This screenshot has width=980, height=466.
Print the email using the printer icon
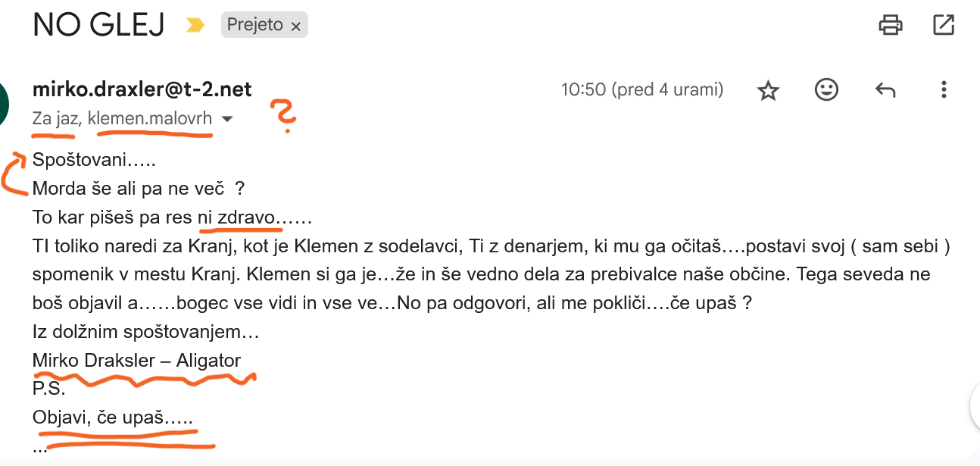coord(890,25)
